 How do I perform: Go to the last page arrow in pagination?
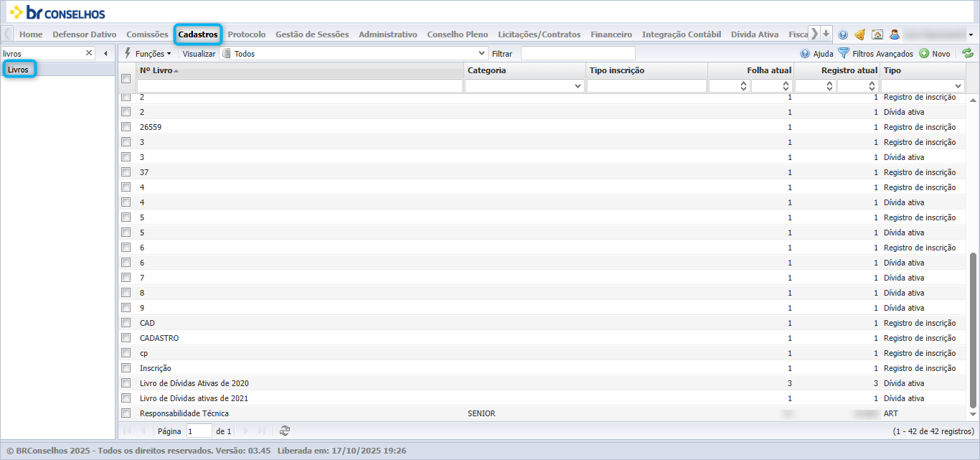pos(262,431)
